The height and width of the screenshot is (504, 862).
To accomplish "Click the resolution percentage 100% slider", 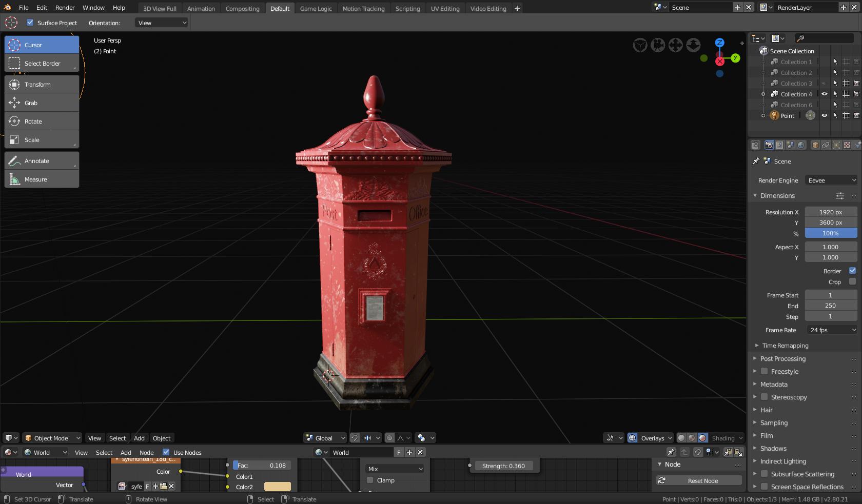I will coord(831,233).
